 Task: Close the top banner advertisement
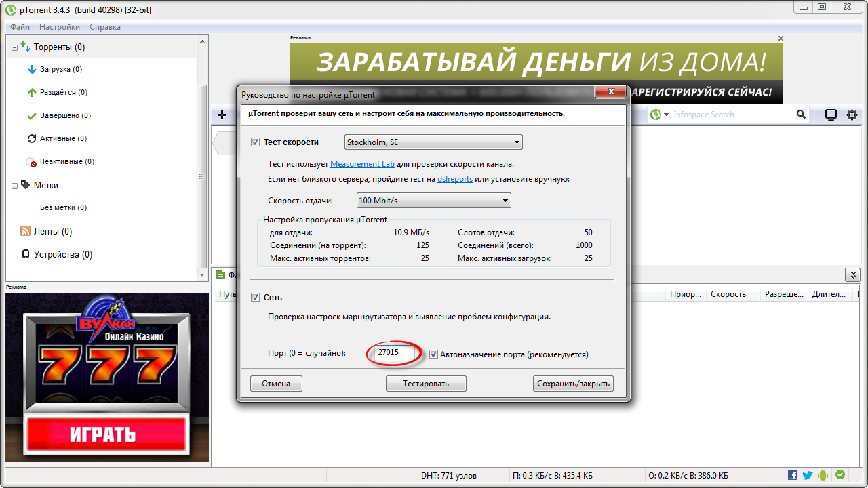[781, 39]
